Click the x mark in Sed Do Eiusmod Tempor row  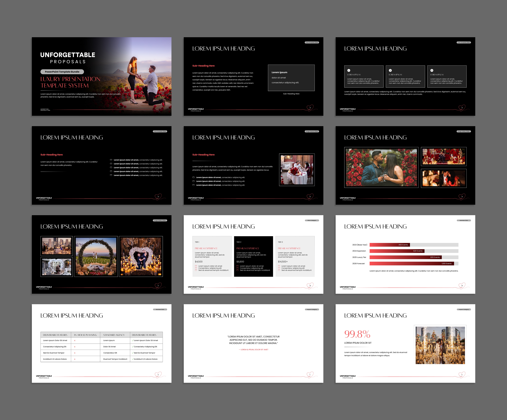75,353
